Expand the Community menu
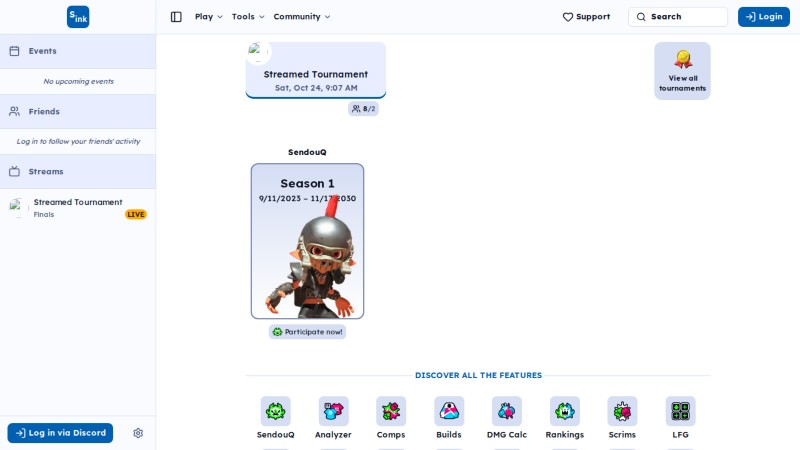Screen dimensions: 800x450 click(302, 17)
